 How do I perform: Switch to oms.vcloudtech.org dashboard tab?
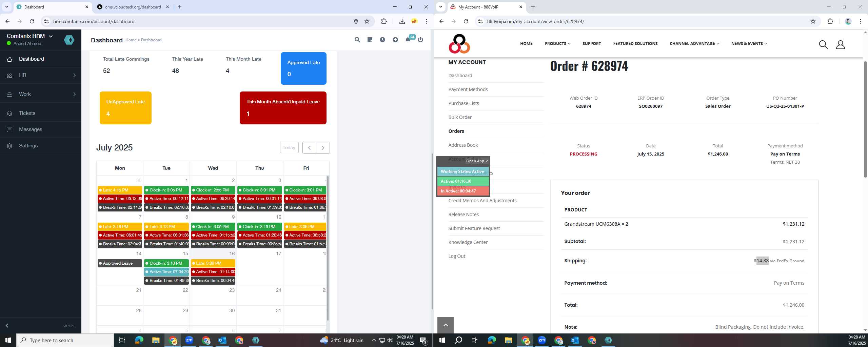tap(133, 7)
